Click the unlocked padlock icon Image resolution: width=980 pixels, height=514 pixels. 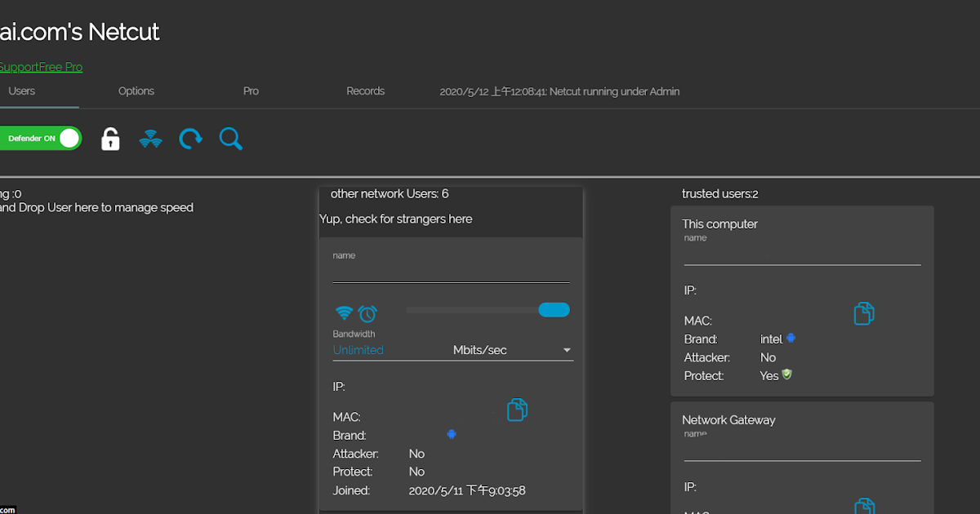[x=110, y=139]
